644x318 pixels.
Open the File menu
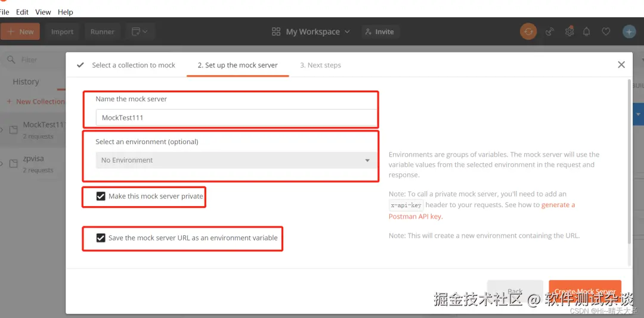coord(4,12)
